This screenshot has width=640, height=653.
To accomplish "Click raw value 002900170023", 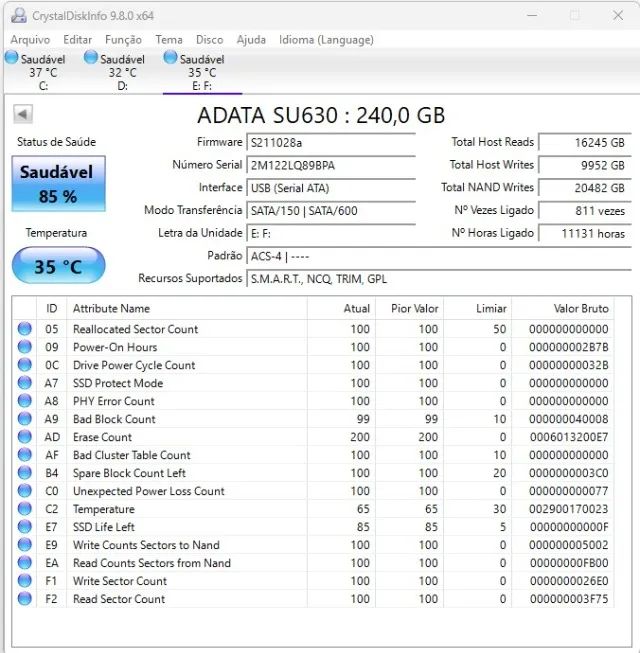I will (x=568, y=509).
